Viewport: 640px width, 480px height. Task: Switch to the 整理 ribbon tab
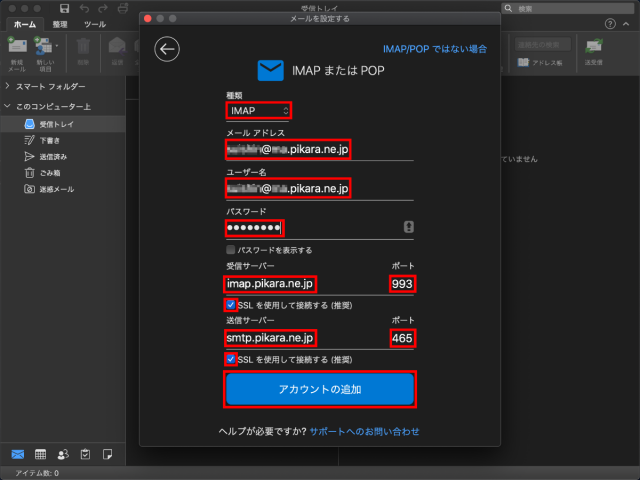(61, 23)
